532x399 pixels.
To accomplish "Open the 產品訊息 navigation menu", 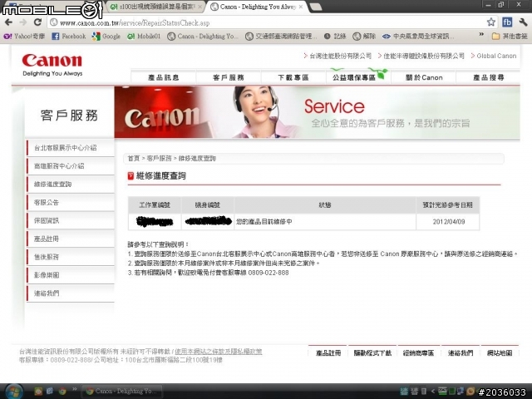I will click(x=163, y=77).
